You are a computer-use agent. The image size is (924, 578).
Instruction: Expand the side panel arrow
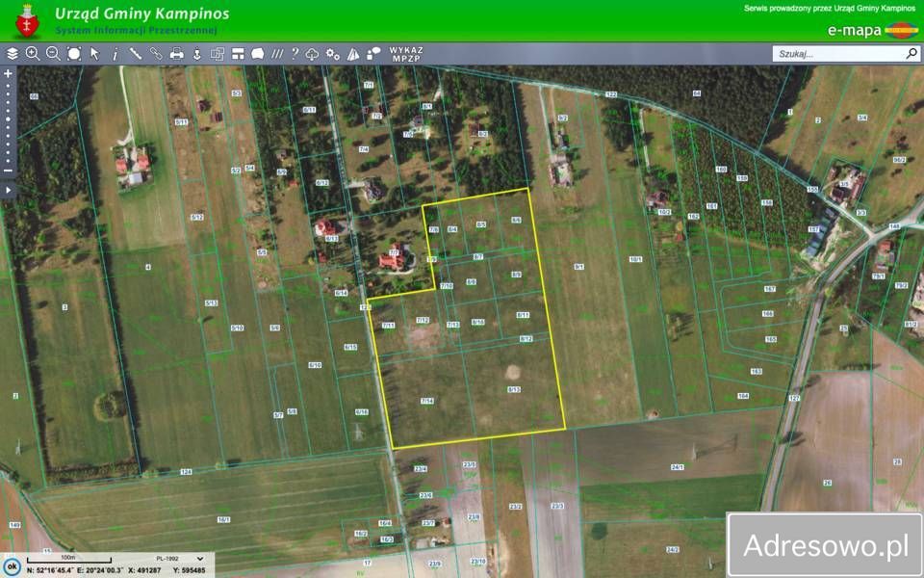pyautogui.click(x=9, y=191)
